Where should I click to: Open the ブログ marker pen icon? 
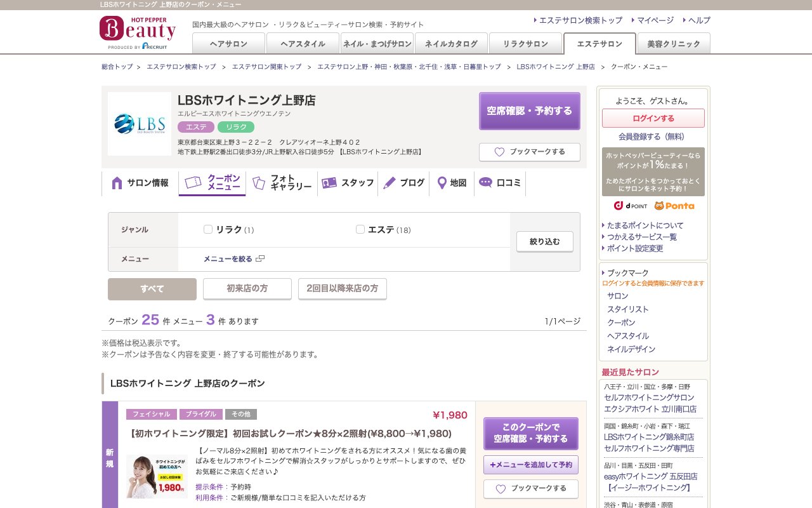coord(390,183)
